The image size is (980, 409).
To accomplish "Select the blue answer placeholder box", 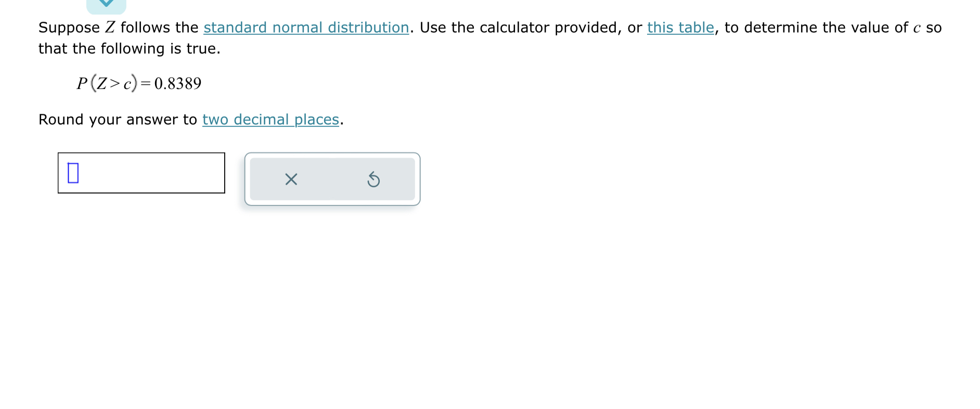I will tap(73, 174).
